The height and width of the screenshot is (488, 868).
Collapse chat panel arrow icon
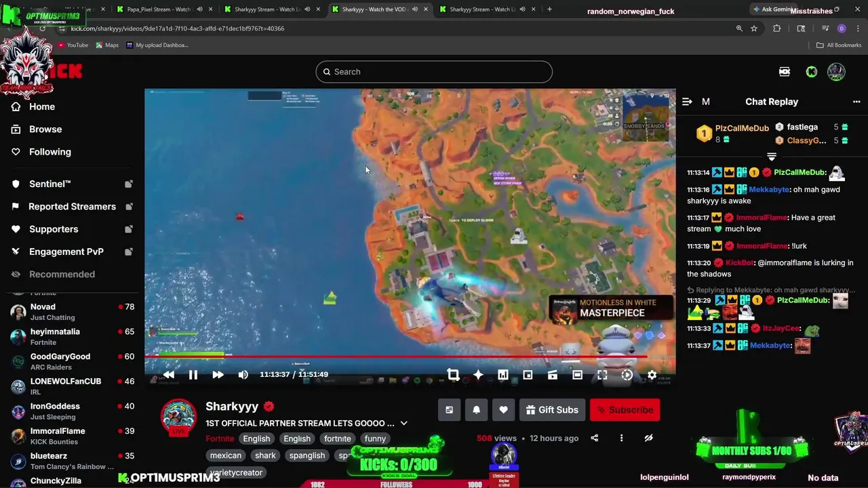pyautogui.click(x=687, y=102)
